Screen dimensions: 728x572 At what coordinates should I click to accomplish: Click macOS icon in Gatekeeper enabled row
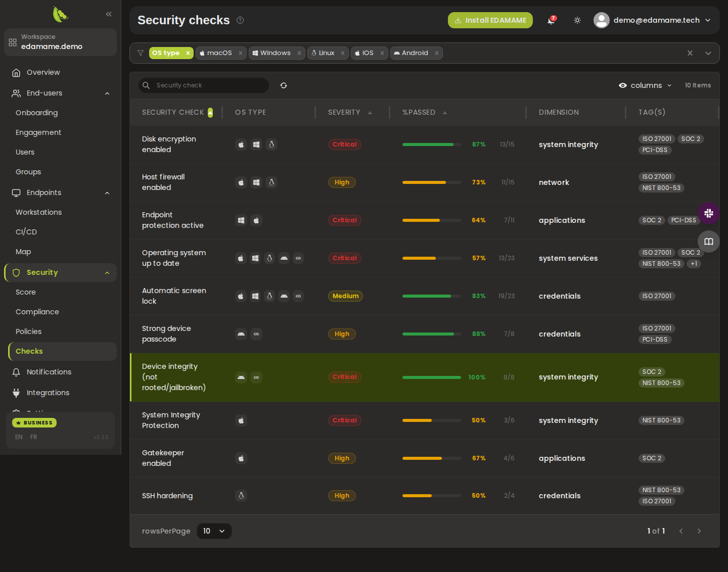pyautogui.click(x=241, y=458)
